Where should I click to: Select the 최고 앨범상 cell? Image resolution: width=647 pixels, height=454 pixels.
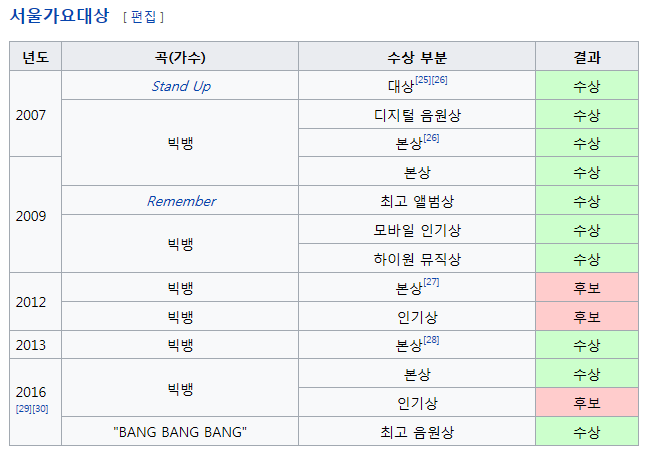click(417, 201)
